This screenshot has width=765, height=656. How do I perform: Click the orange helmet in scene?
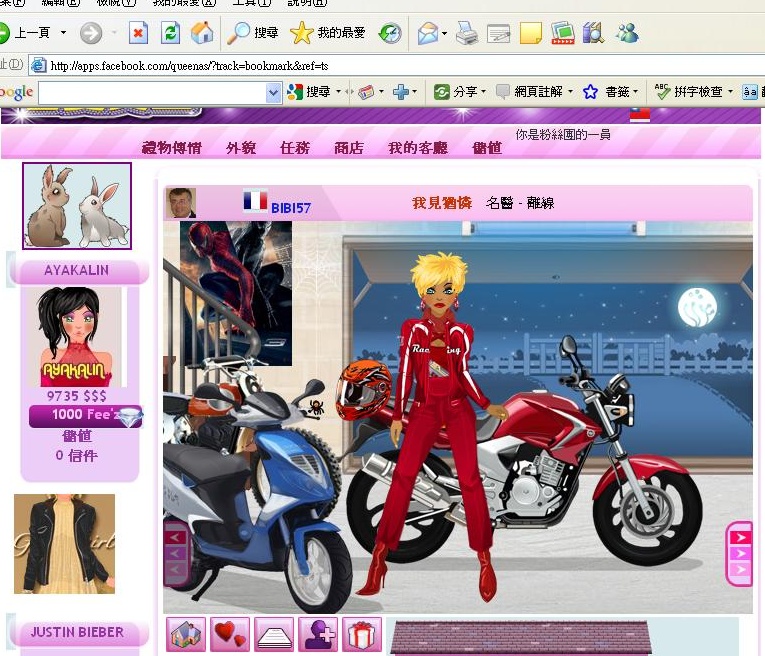[x=363, y=390]
